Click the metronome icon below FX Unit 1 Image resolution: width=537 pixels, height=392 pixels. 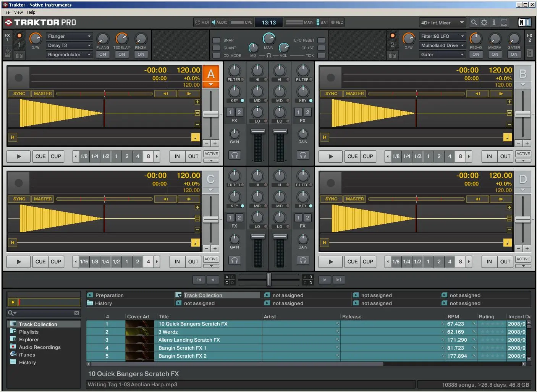click(x=7, y=53)
